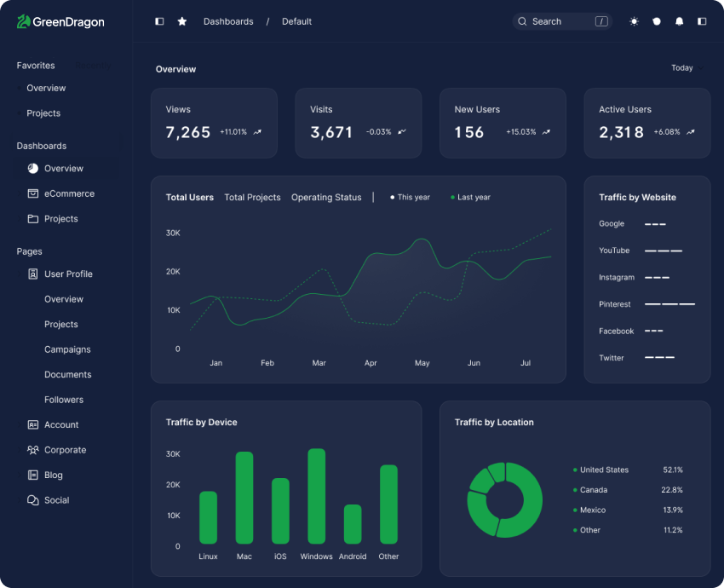Toggle light/dark theme with sun icon
Viewport: 724px width, 588px height.
(x=634, y=21)
